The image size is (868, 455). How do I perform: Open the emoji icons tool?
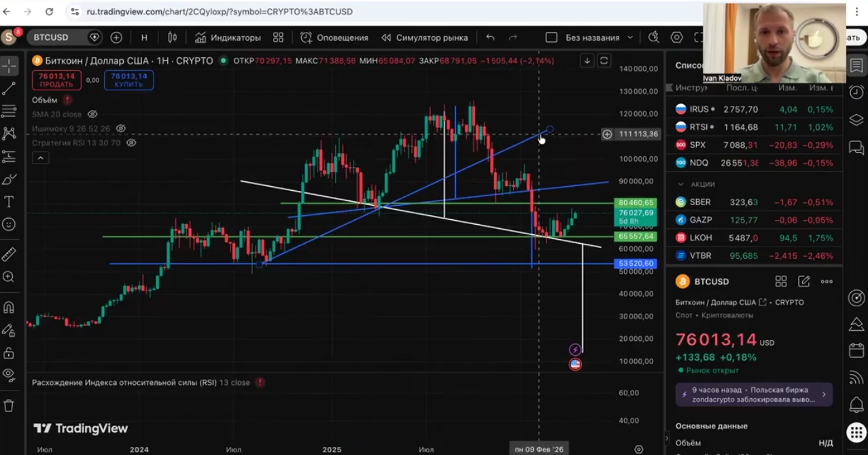pos(9,224)
